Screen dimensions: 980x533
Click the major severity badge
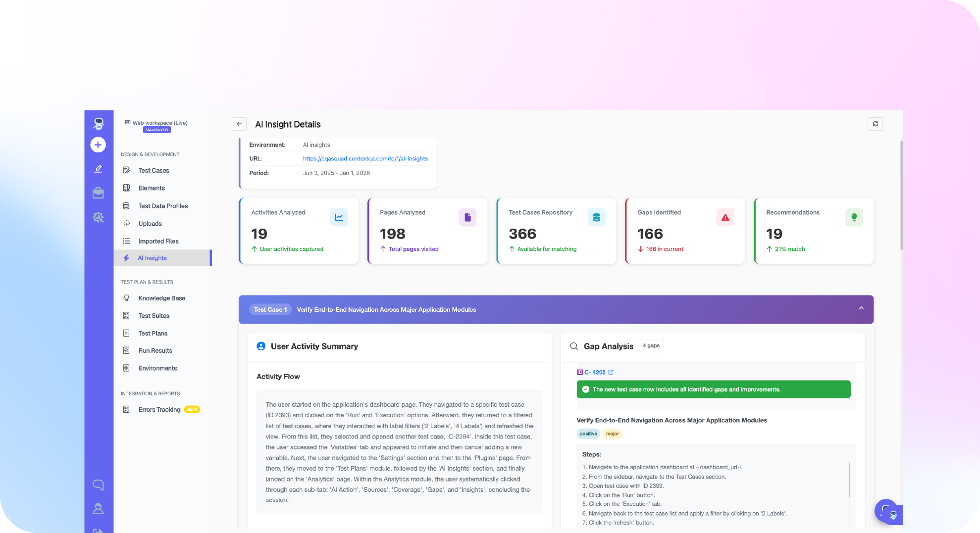(612, 434)
